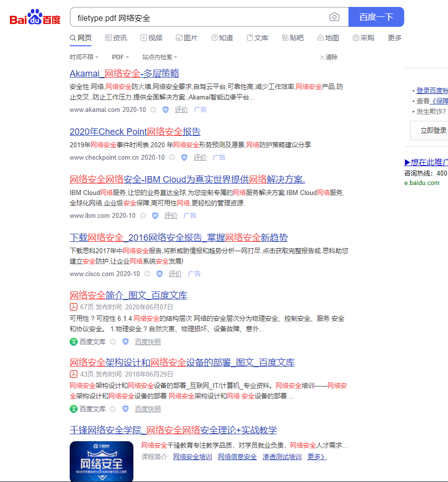Open 《保障 link in sidebar

[439, 101]
